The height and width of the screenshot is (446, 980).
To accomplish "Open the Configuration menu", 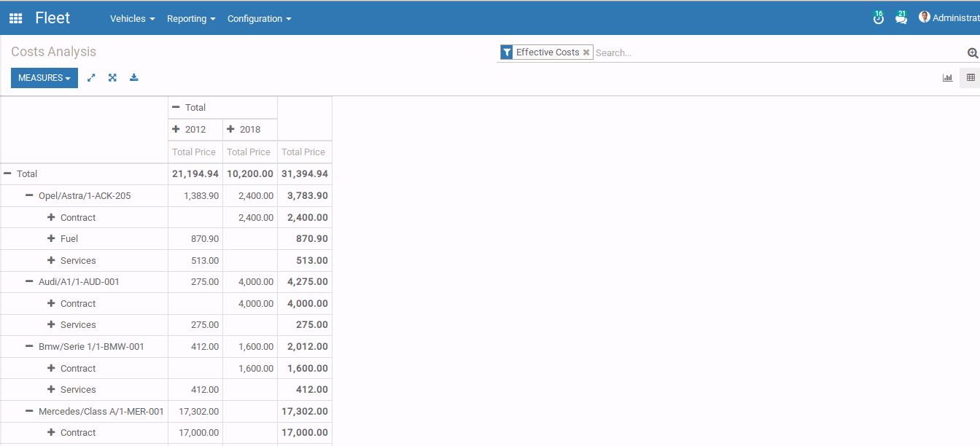I will pos(260,18).
